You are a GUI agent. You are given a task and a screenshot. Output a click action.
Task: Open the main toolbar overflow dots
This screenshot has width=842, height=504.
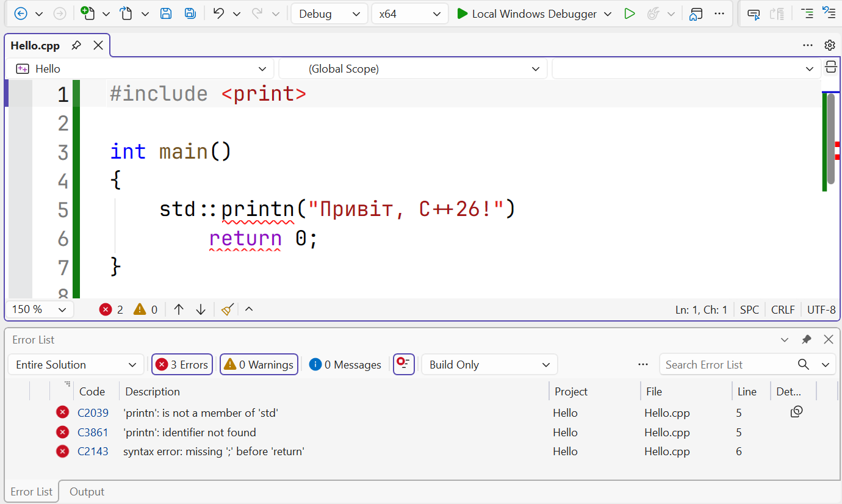click(x=719, y=13)
